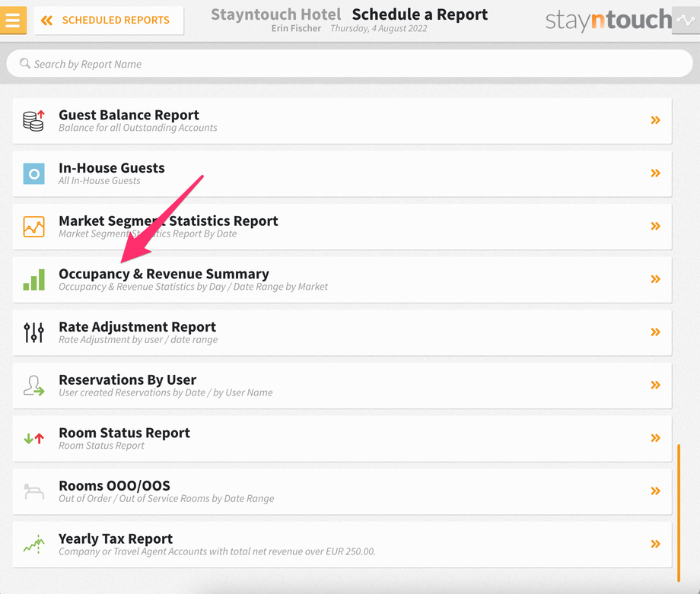Screen dimensions: 700x594
Task: Select Occupancy & Revenue Summary title
Action: tap(164, 274)
